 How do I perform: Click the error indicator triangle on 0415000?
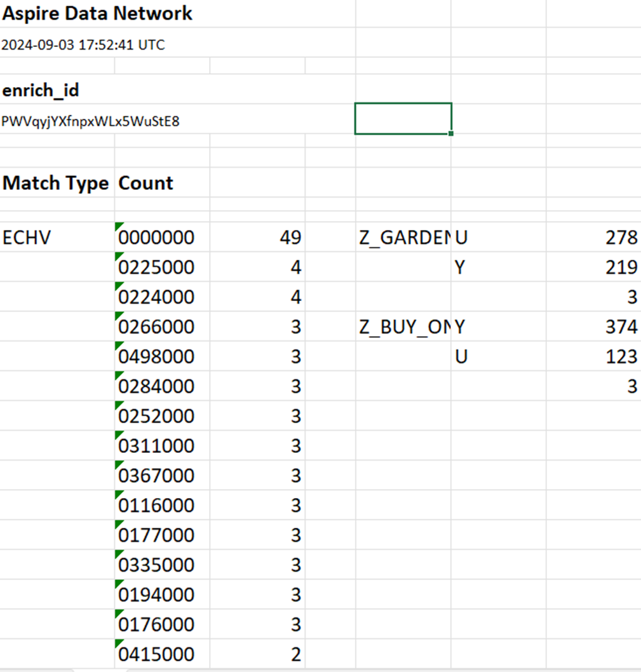point(119,643)
